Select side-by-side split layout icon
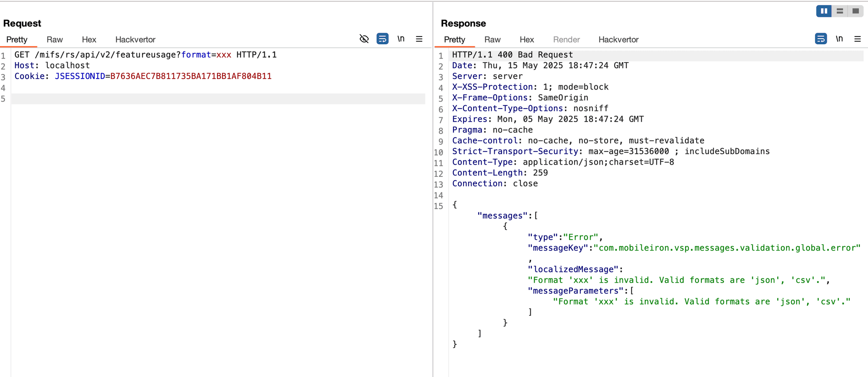 pyautogui.click(x=824, y=11)
